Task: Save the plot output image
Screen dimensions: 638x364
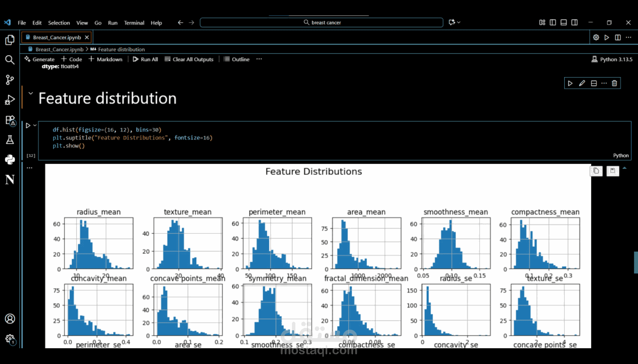Action: (x=613, y=171)
